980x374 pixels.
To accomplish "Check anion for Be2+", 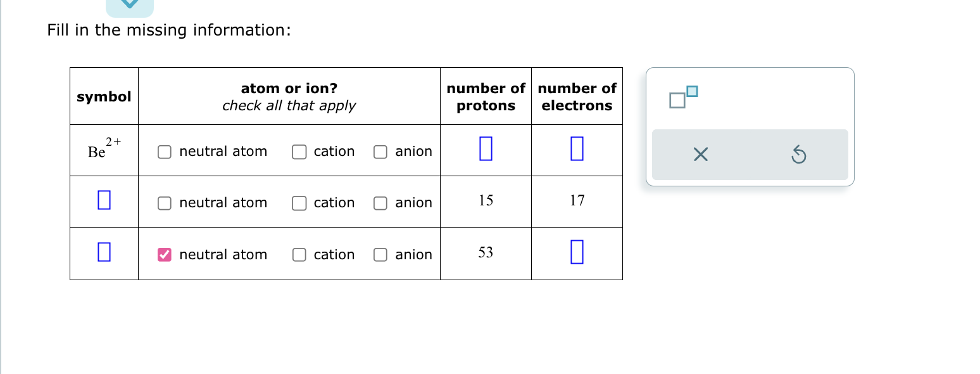I will (x=380, y=152).
